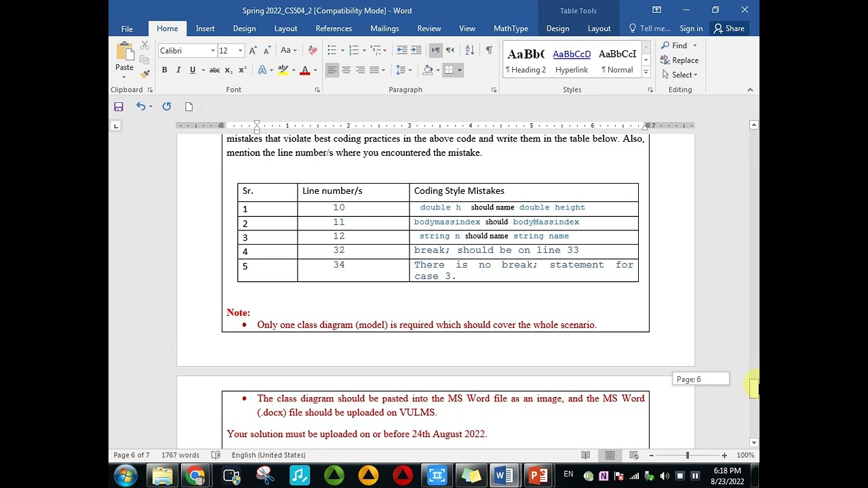Image resolution: width=868 pixels, height=488 pixels.
Task: Open the File menu
Action: tap(127, 28)
